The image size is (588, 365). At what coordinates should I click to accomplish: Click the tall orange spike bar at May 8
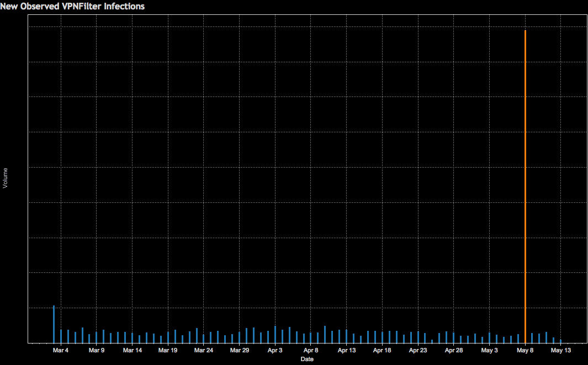(x=525, y=186)
